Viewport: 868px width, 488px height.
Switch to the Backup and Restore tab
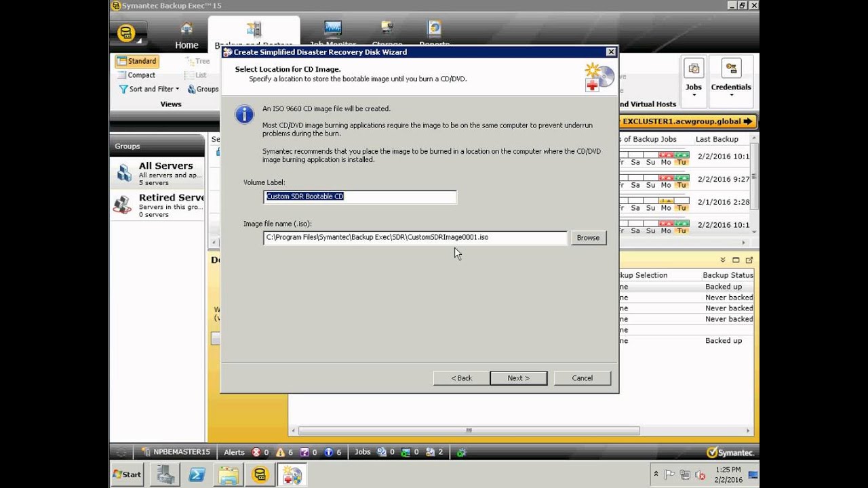[254, 33]
